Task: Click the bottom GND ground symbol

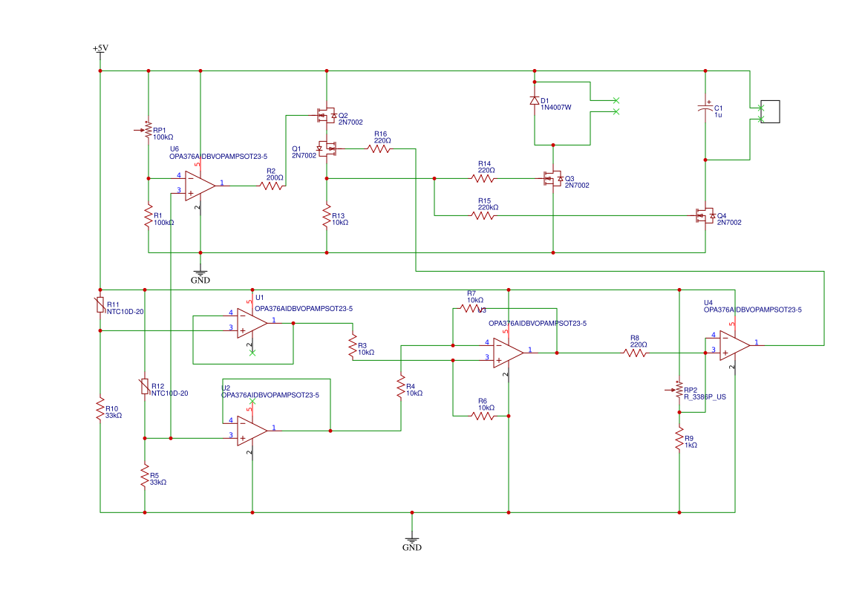Action: 412,542
